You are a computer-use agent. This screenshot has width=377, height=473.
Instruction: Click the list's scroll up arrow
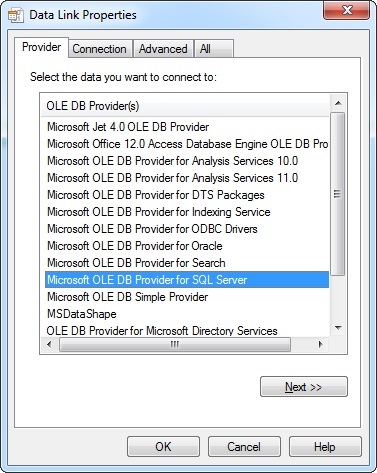[338, 103]
